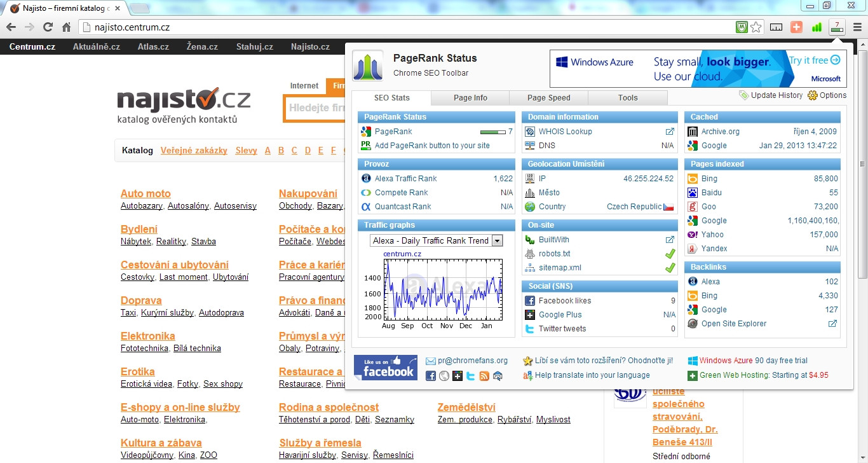The height and width of the screenshot is (463, 868).
Task: Go to the browser Home page
Action: coord(66,27)
